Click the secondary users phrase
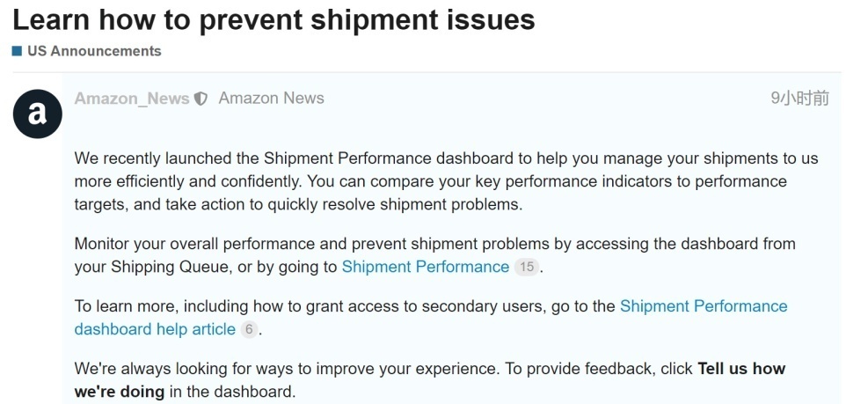The image size is (868, 404). click(492, 306)
